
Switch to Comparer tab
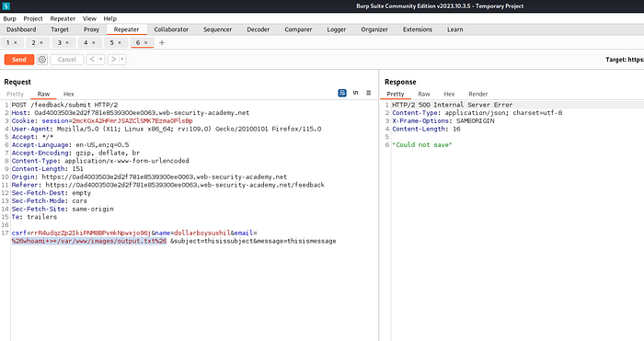[298, 29]
